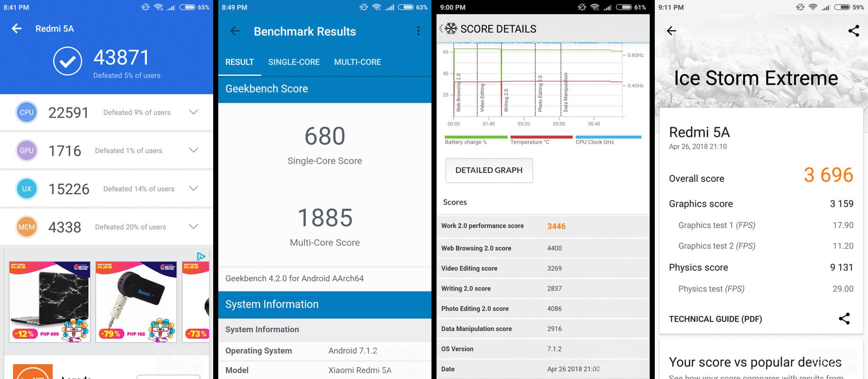868x379 pixels.
Task: Expand the MEM 4338 score details
Action: tap(193, 227)
